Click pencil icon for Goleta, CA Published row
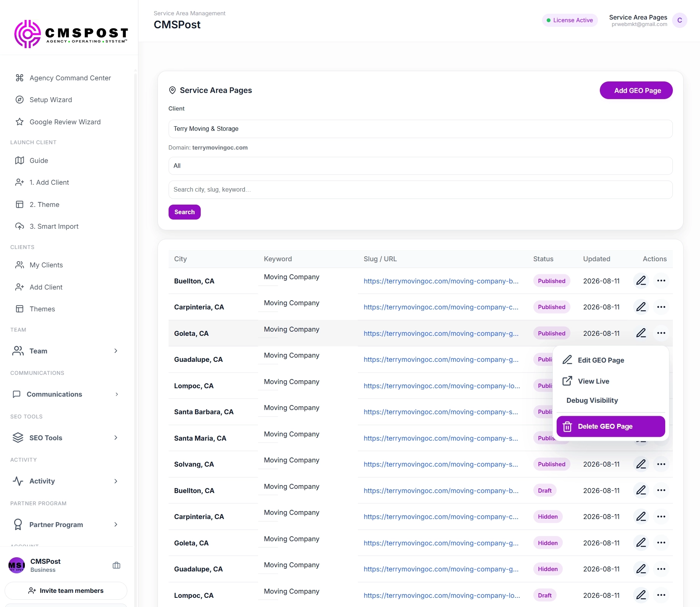 point(641,333)
